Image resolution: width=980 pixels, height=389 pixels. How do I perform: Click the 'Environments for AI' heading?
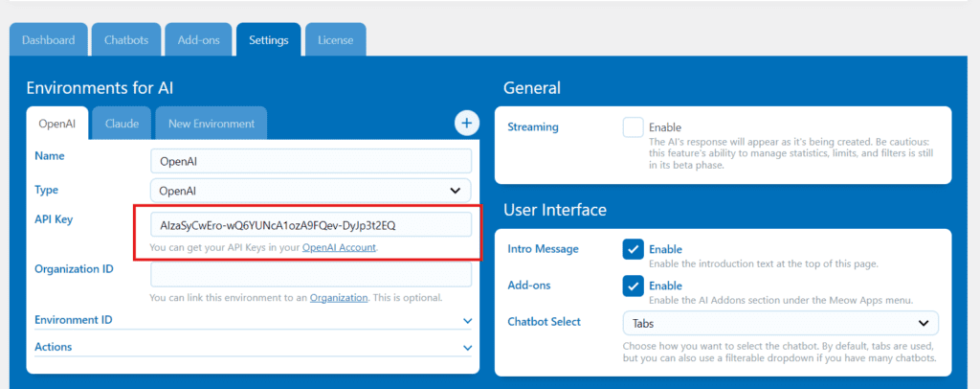pos(100,89)
